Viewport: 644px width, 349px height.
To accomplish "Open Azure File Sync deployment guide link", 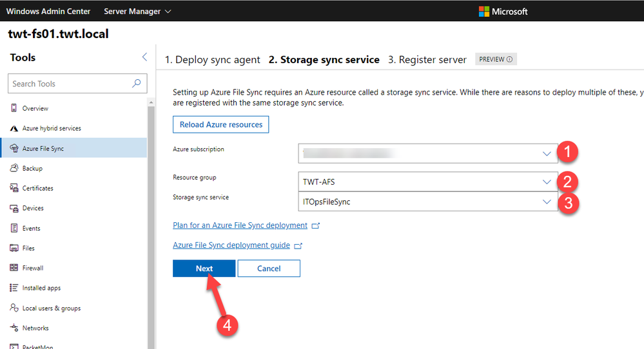I will coord(231,245).
